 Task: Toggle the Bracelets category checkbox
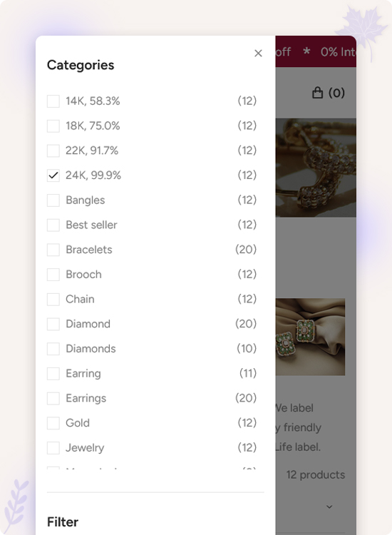click(x=53, y=250)
